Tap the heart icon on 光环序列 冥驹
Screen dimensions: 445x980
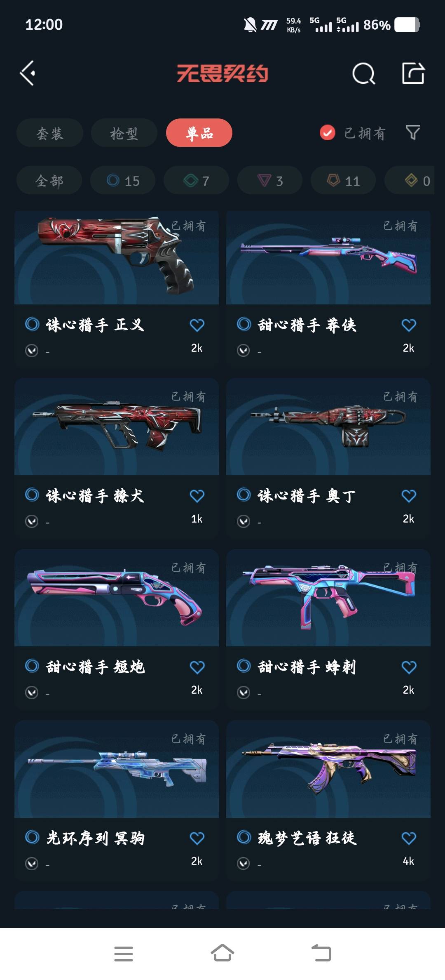197,838
